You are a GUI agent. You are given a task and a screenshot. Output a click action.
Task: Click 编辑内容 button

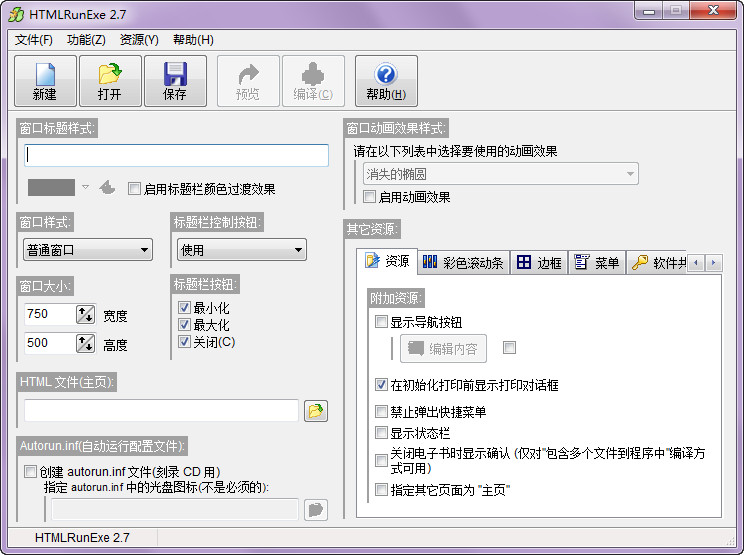point(443,349)
